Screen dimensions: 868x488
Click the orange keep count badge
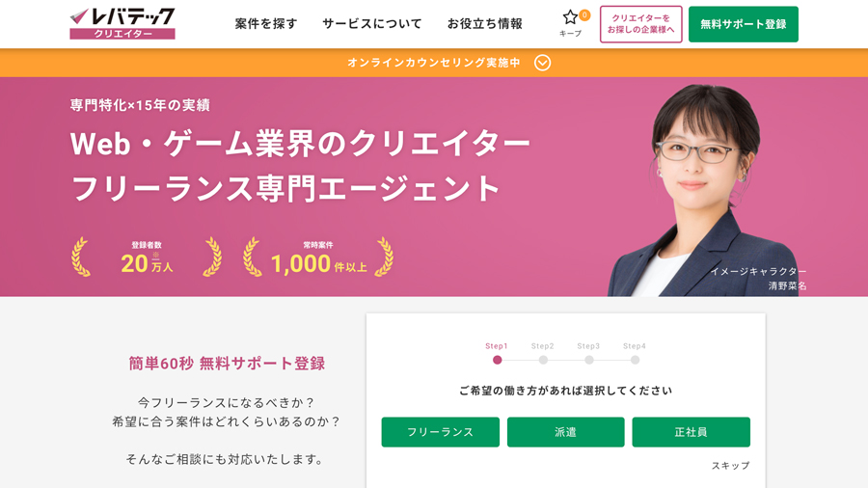point(584,14)
